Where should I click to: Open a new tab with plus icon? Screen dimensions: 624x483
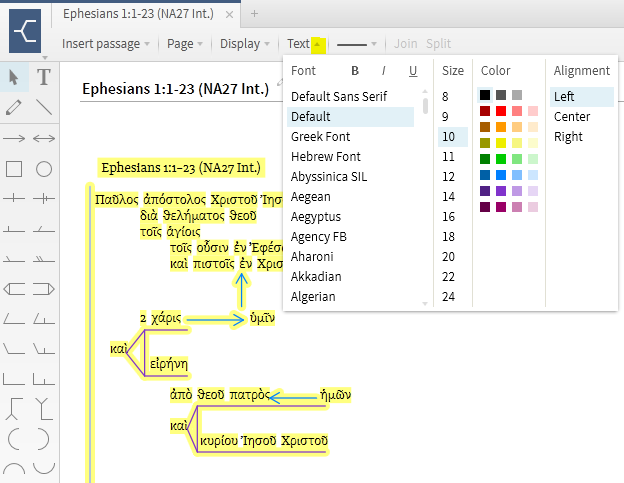click(x=254, y=14)
